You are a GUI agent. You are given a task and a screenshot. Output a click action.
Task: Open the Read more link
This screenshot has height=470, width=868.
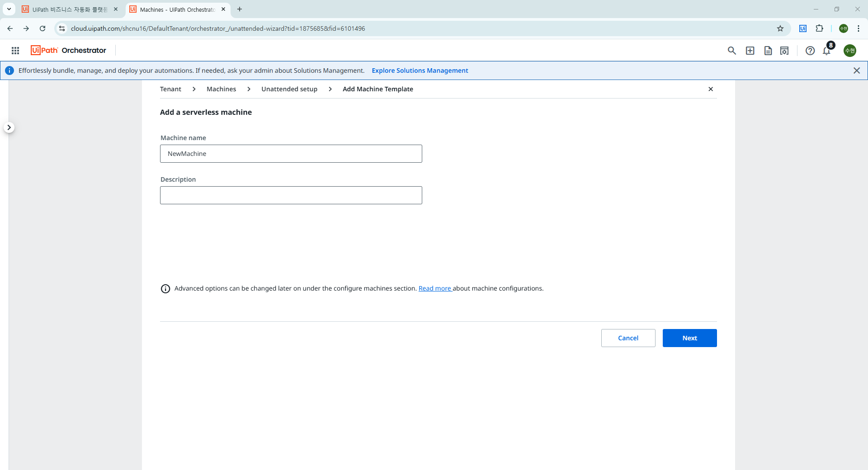click(x=435, y=288)
